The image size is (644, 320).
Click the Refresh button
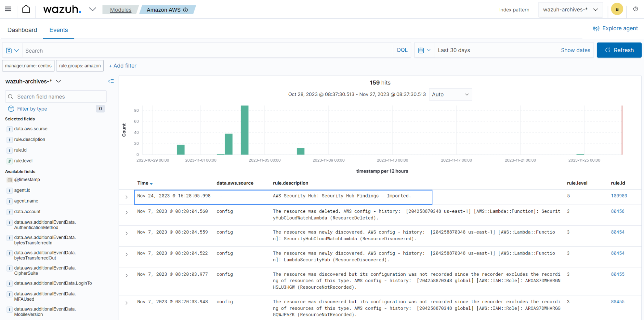(x=619, y=50)
